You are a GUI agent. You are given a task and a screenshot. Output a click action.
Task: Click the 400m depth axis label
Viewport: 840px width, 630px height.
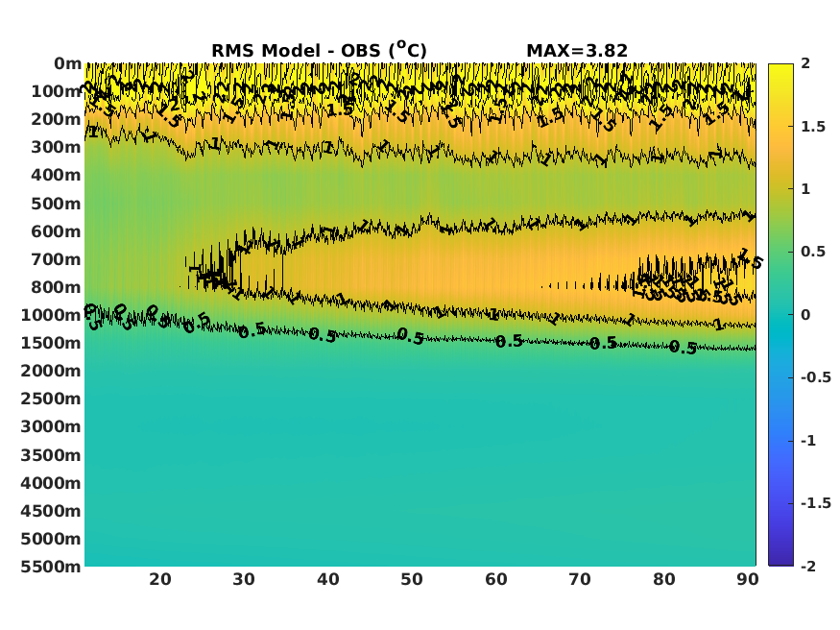pyautogui.click(x=57, y=175)
